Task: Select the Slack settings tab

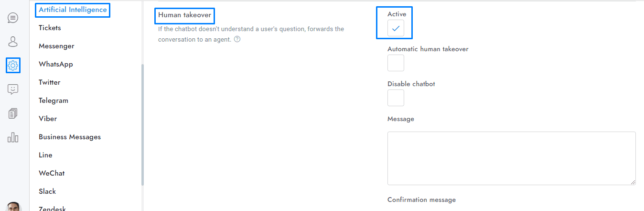Action: pyautogui.click(x=47, y=191)
